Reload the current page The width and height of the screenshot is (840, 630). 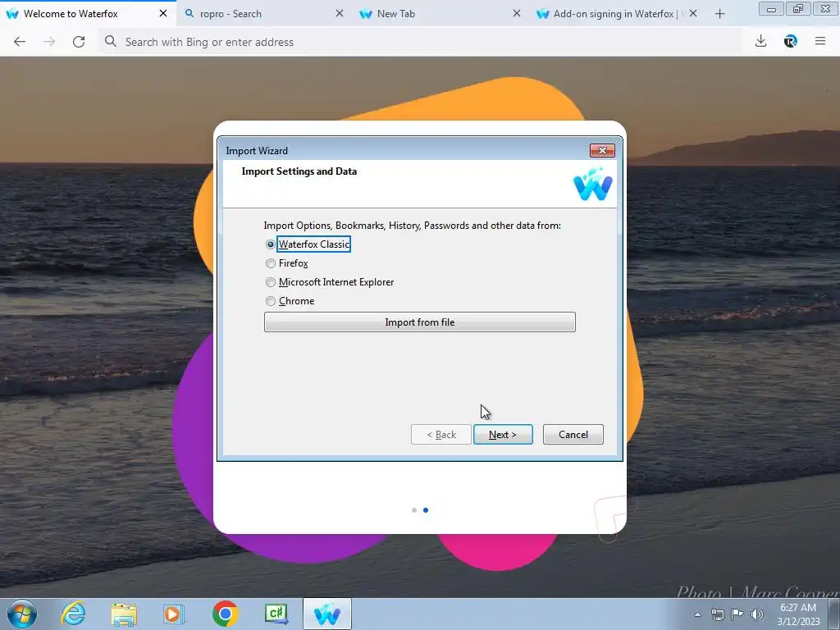pos(79,42)
